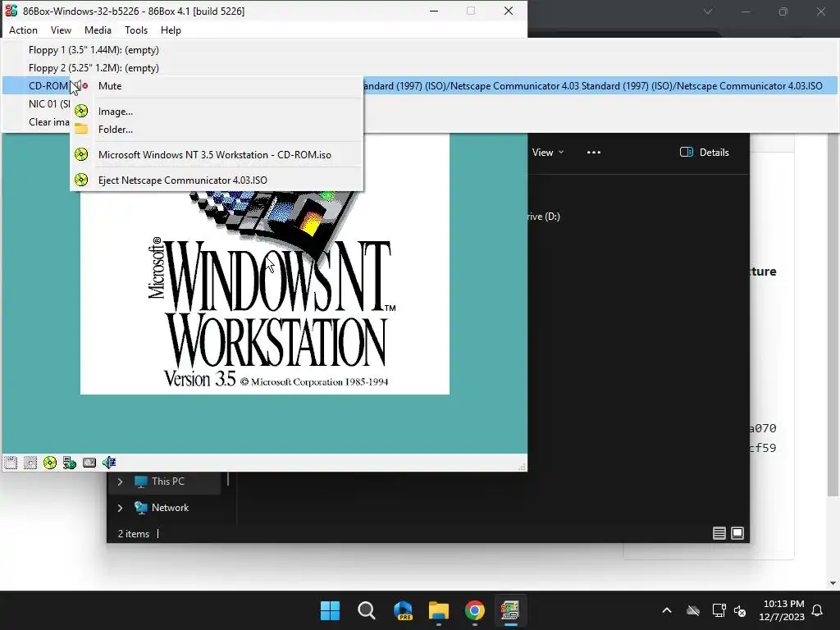Open the PRE app icon on the taskbar
The height and width of the screenshot is (630, 840).
click(403, 610)
